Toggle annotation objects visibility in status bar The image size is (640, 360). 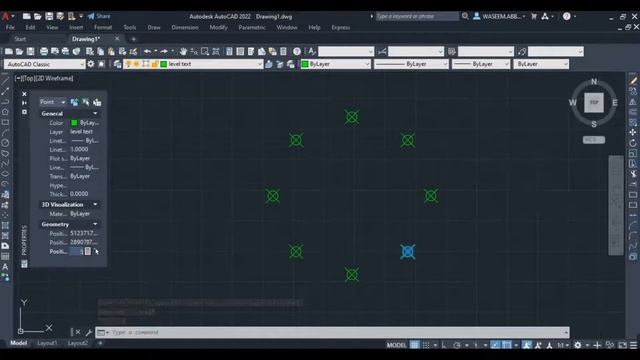[x=527, y=345]
